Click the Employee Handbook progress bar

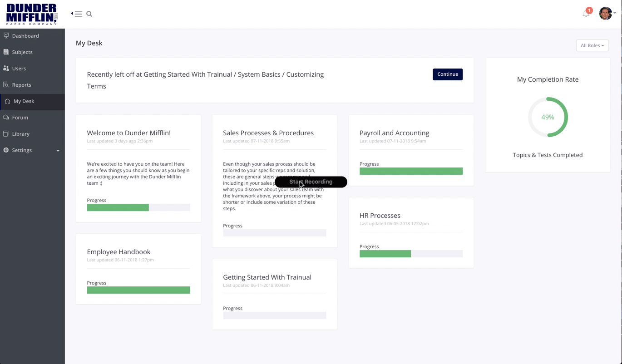[138, 290]
